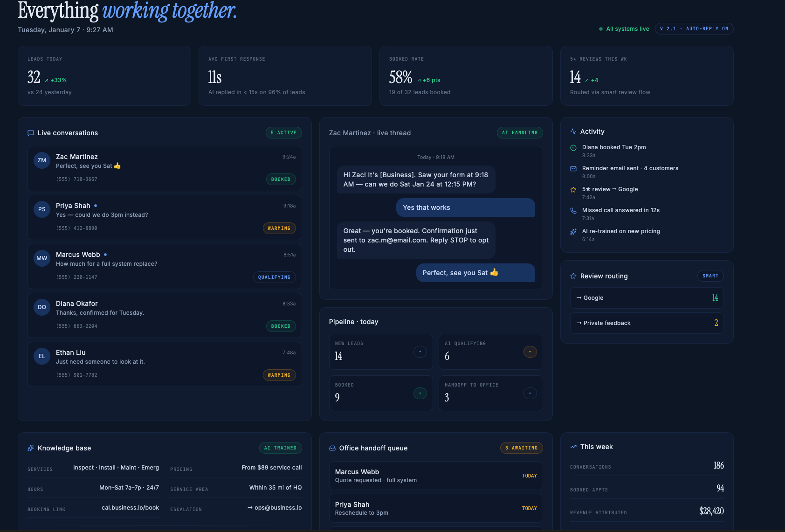Open the Zac Martinez conversation
785x532 pixels.
click(165, 168)
